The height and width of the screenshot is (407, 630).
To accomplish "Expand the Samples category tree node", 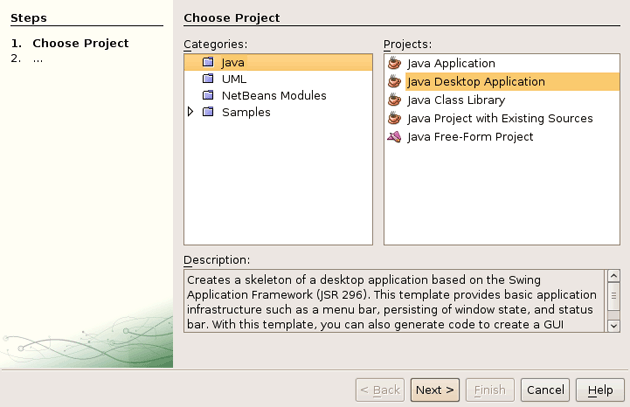I will click(x=191, y=113).
